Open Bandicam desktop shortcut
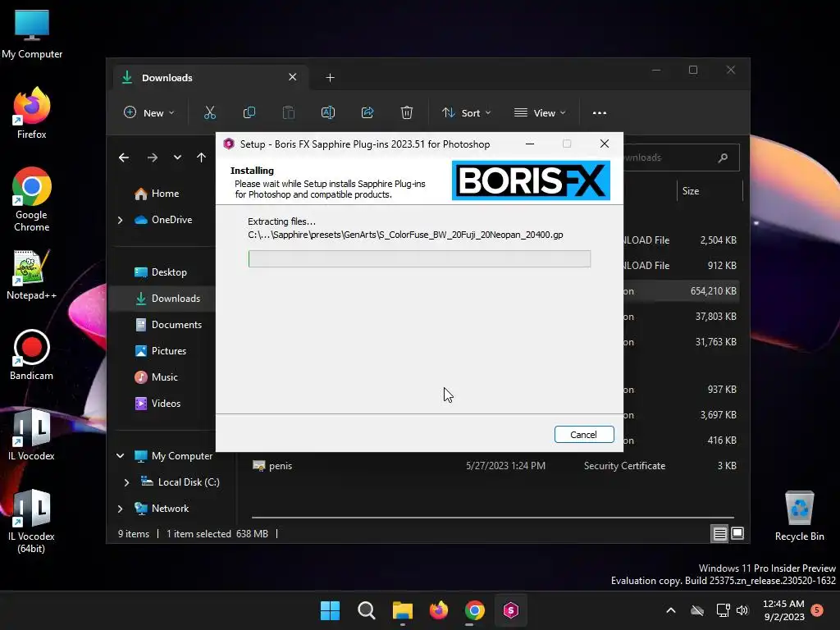The height and width of the screenshot is (630, 840). (x=32, y=355)
